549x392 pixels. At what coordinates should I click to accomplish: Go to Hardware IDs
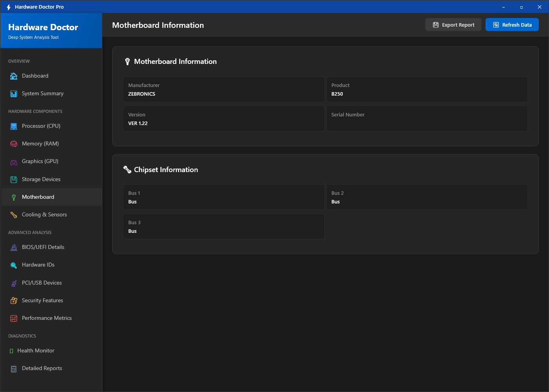(x=52, y=265)
